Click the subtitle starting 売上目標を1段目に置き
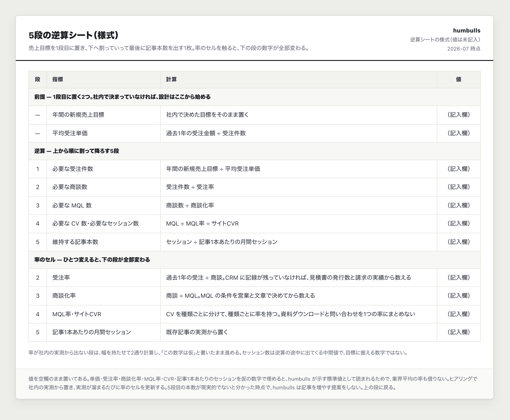 coord(169,48)
